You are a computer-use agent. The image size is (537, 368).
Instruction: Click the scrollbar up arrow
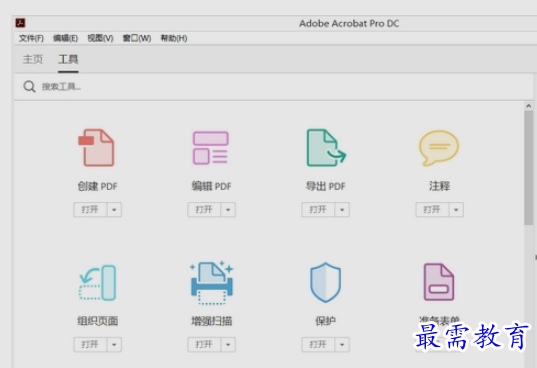(528, 106)
